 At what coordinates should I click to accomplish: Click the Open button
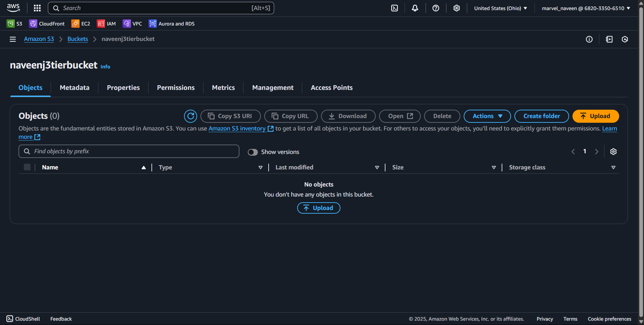(x=400, y=116)
